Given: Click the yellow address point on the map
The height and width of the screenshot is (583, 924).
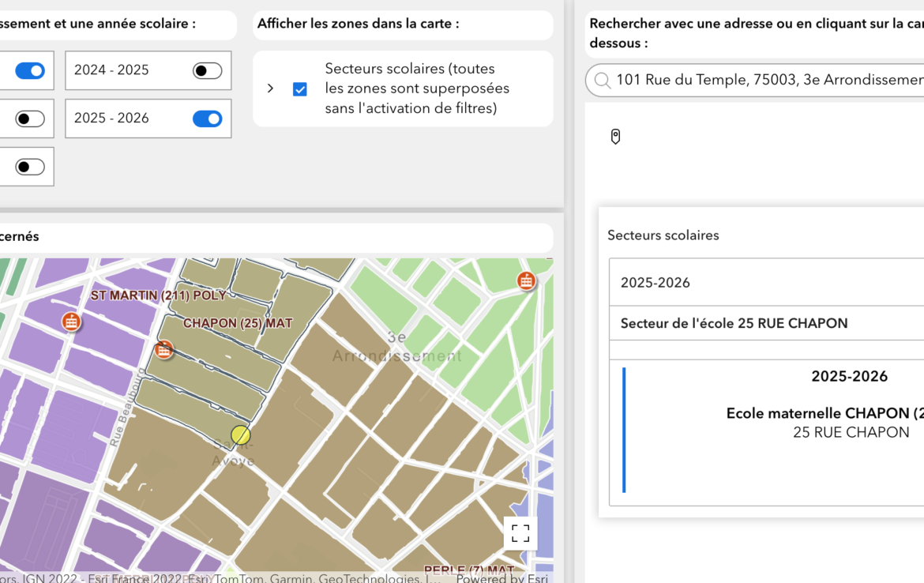Looking at the screenshot, I should (x=240, y=435).
